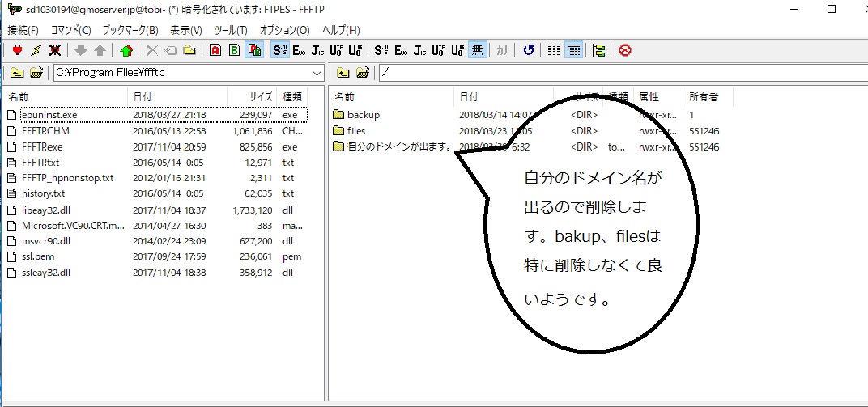Click the red Connect plug icon
The height and width of the screenshot is (407, 868).
tap(17, 50)
